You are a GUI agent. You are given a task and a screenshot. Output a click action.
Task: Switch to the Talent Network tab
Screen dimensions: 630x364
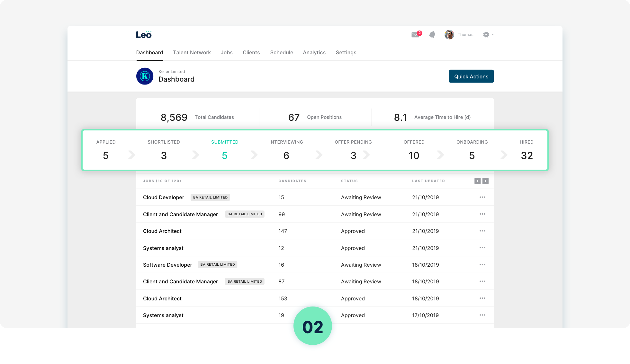tap(192, 52)
